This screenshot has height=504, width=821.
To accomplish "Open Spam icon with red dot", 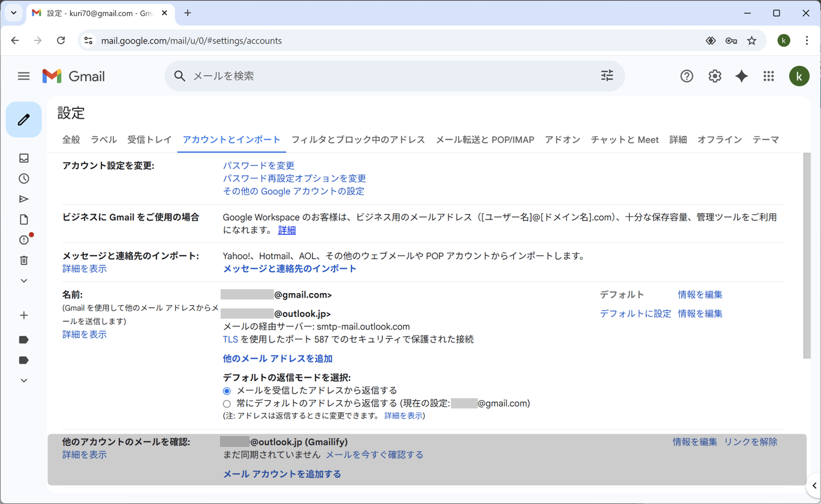I will click(x=24, y=240).
